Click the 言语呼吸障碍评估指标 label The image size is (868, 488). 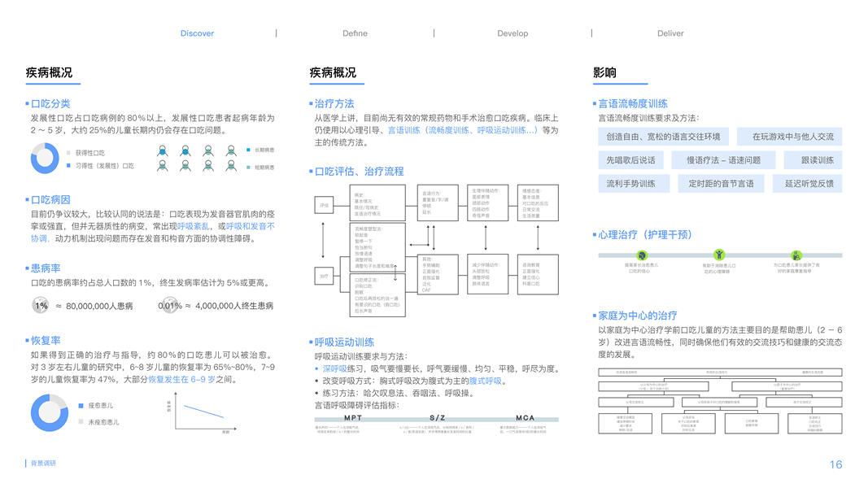[357, 405]
